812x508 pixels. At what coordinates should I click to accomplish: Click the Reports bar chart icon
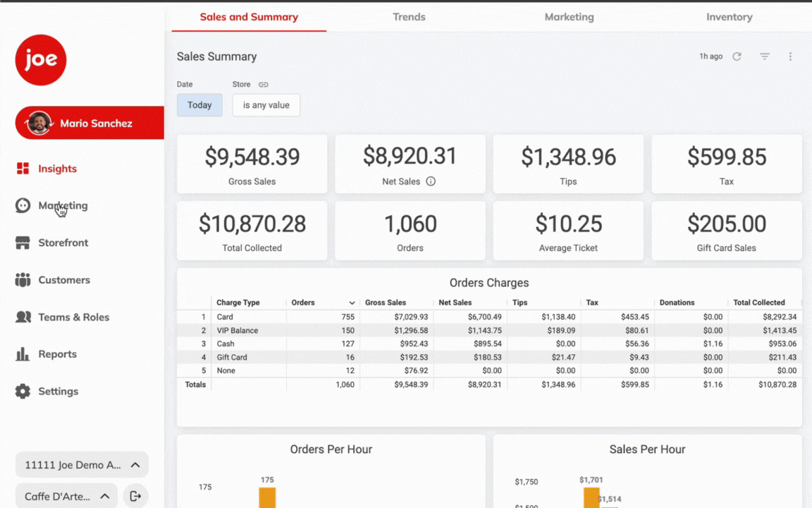click(23, 354)
